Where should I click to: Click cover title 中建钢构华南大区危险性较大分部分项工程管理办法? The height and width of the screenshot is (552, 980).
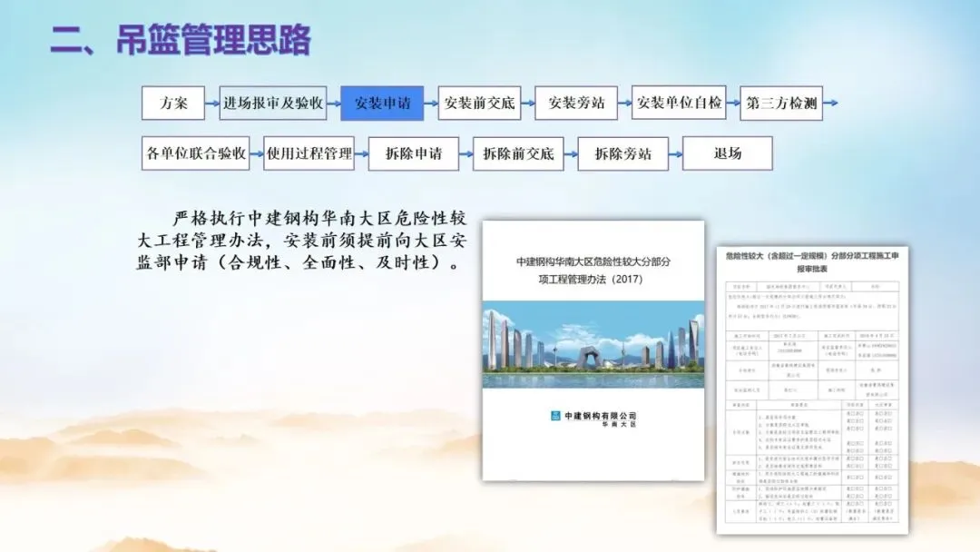click(x=593, y=270)
